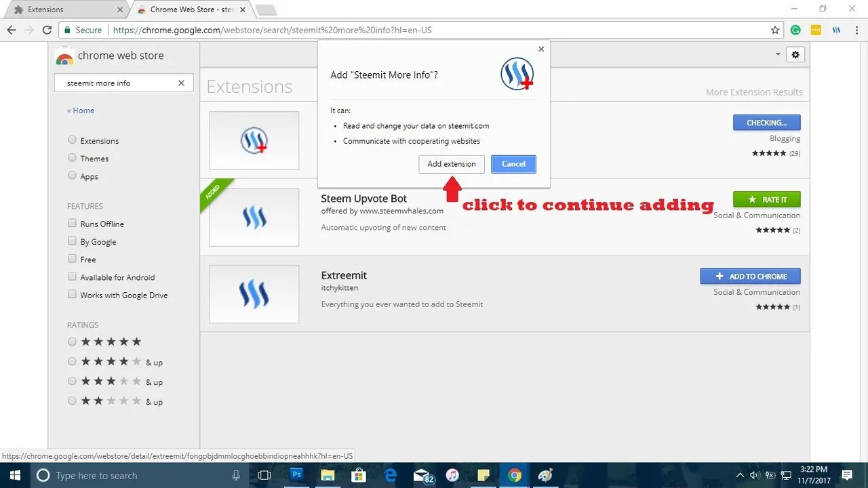This screenshot has width=868, height=488.
Task: Open the Action Center notifications icon
Action: pos(847,475)
